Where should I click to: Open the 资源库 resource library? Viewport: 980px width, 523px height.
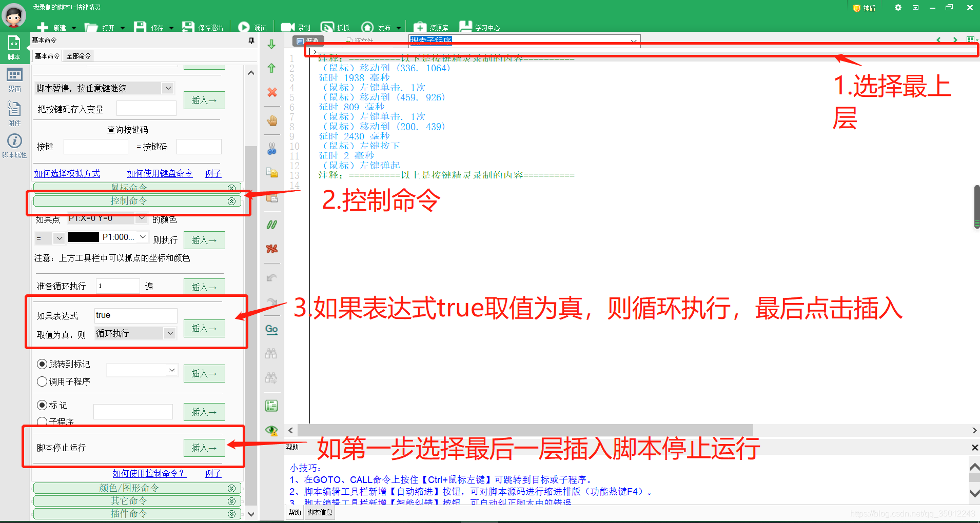pyautogui.click(x=431, y=27)
